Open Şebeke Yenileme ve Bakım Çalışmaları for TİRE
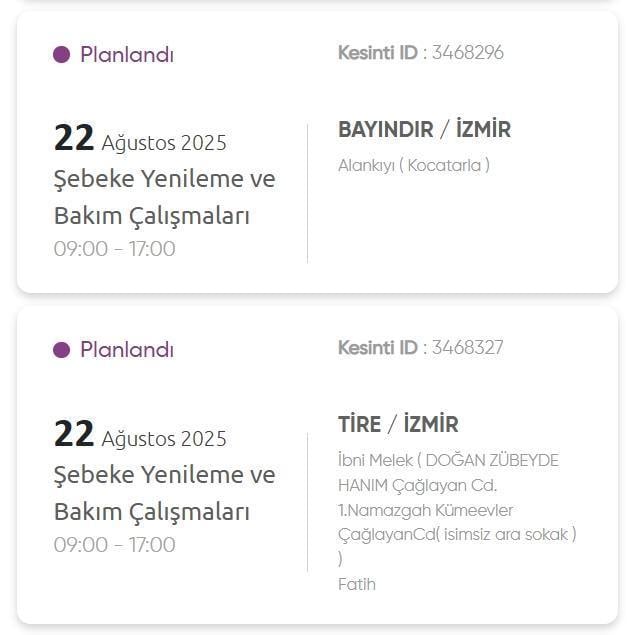 [163, 493]
